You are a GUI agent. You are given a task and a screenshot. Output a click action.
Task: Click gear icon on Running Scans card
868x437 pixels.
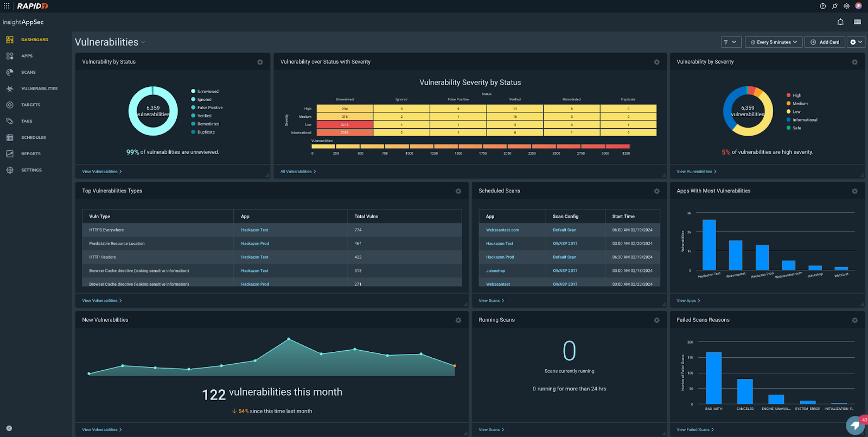[x=656, y=320]
